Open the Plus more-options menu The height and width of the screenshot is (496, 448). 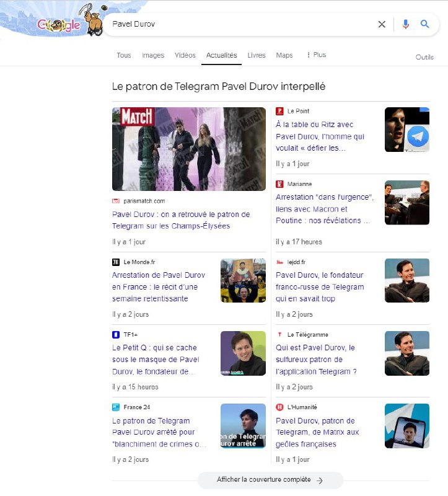[x=316, y=55]
